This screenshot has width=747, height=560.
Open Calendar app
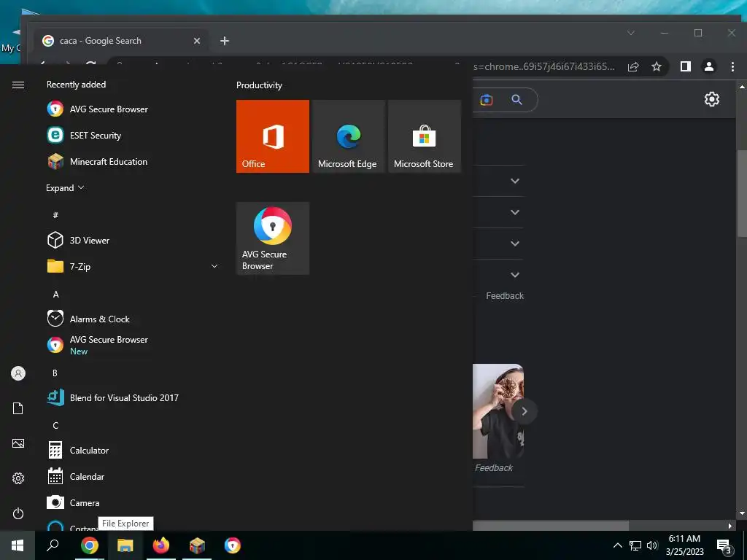pyautogui.click(x=132, y=477)
